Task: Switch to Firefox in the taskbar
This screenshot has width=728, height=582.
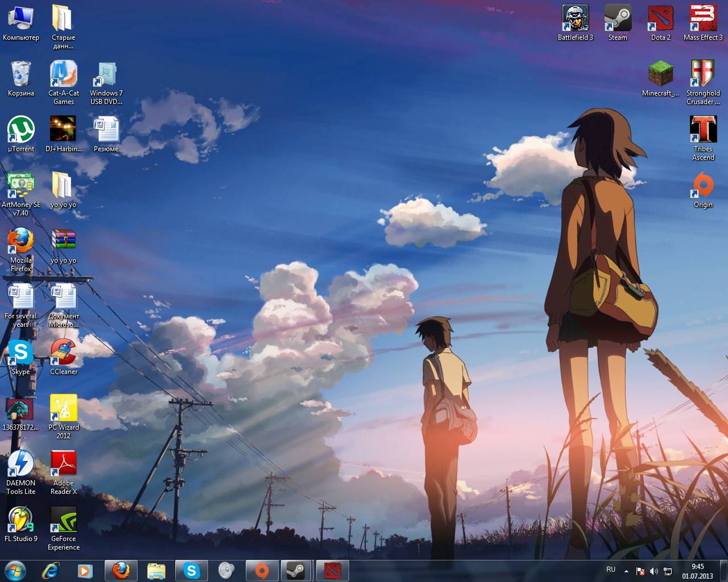Action: coord(121,571)
